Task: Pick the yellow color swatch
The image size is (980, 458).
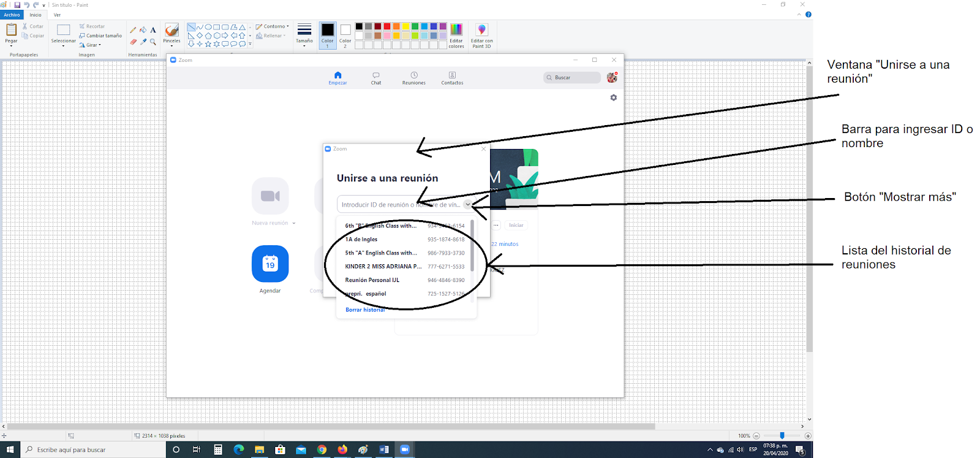Action: (x=405, y=26)
